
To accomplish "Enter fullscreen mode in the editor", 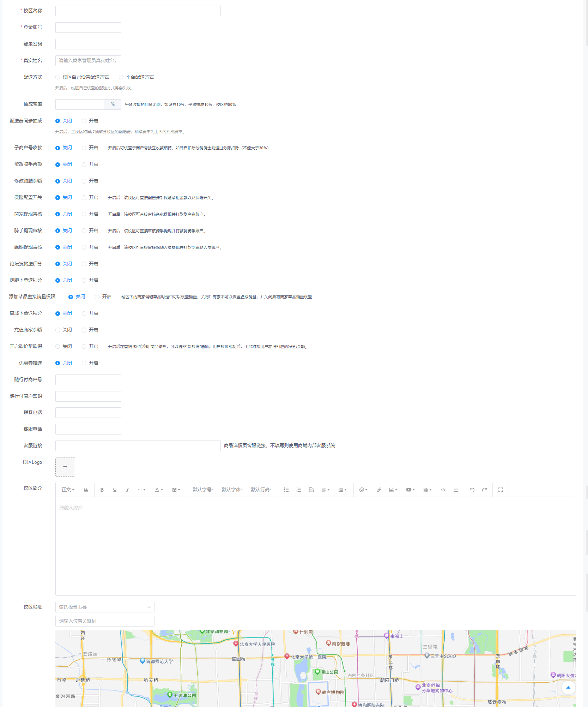I will coord(501,490).
